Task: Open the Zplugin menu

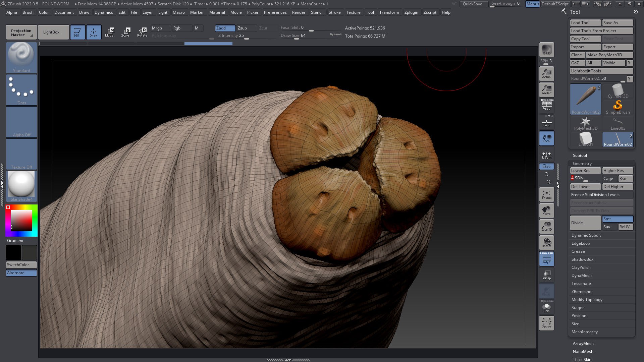Action: [411, 12]
